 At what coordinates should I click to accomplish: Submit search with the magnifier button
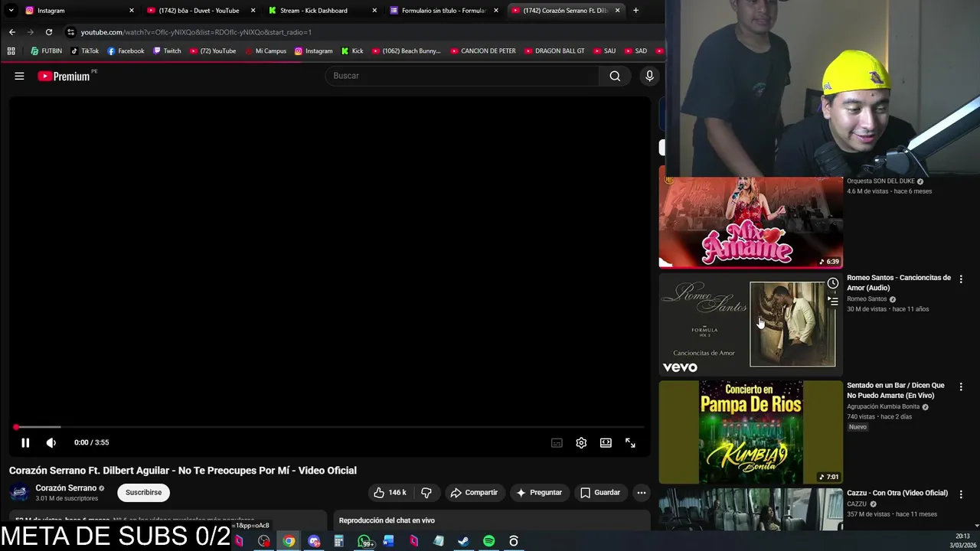(615, 76)
